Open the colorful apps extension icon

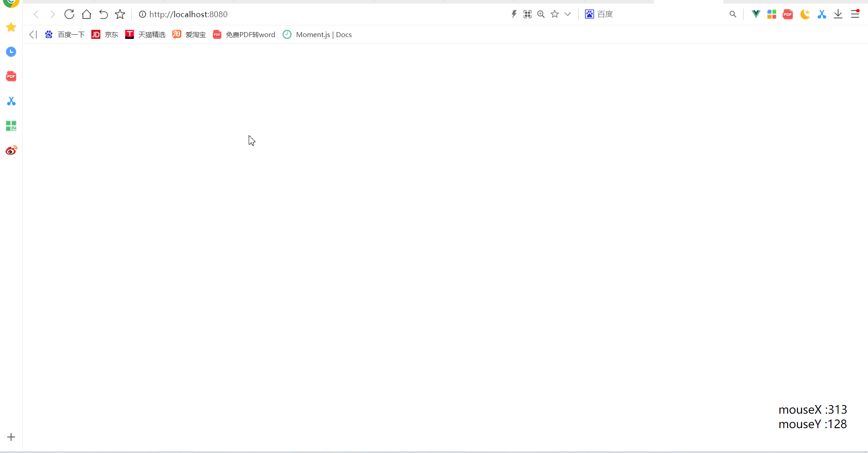pyautogui.click(x=772, y=14)
